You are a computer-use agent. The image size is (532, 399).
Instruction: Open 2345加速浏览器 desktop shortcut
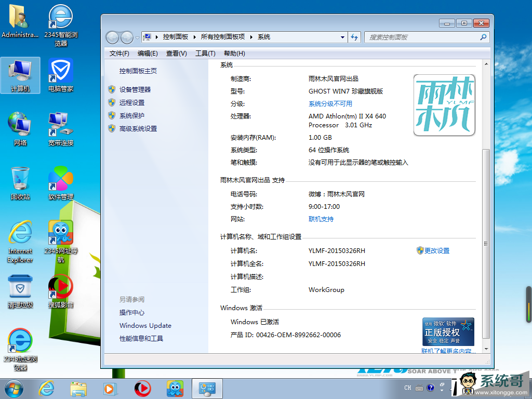coord(20,350)
